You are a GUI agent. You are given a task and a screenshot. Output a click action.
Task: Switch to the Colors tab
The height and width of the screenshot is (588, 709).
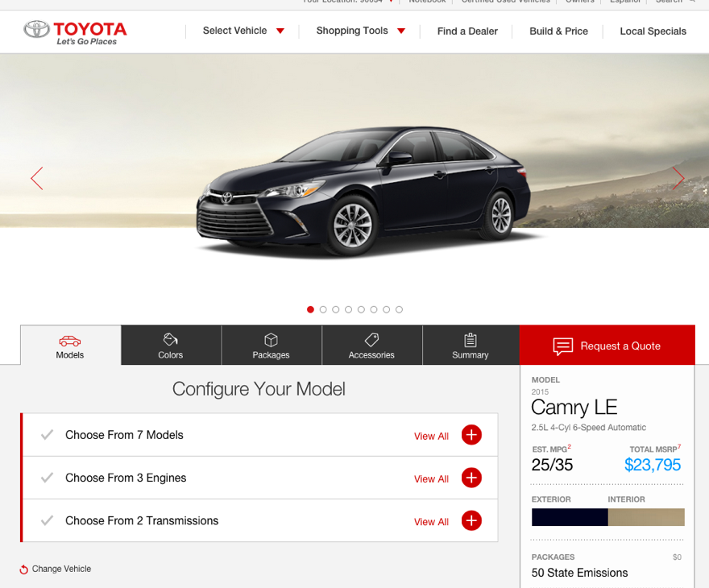(171, 346)
